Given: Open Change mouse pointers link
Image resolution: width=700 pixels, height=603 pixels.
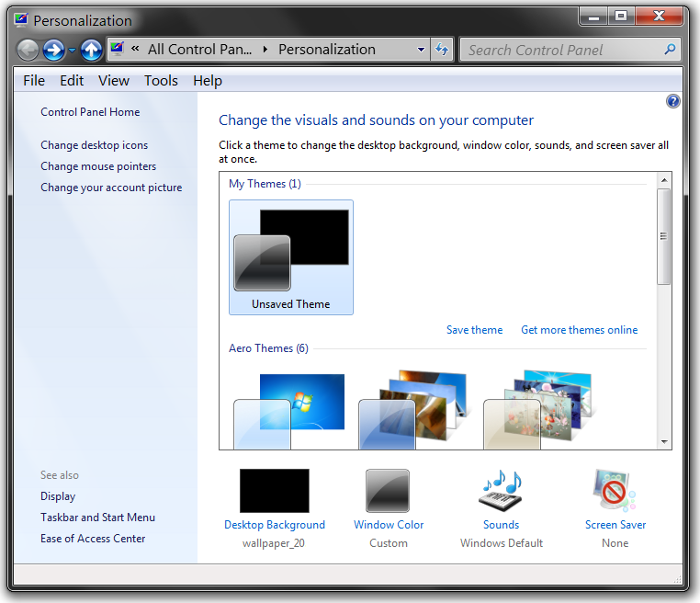Looking at the screenshot, I should click(98, 166).
